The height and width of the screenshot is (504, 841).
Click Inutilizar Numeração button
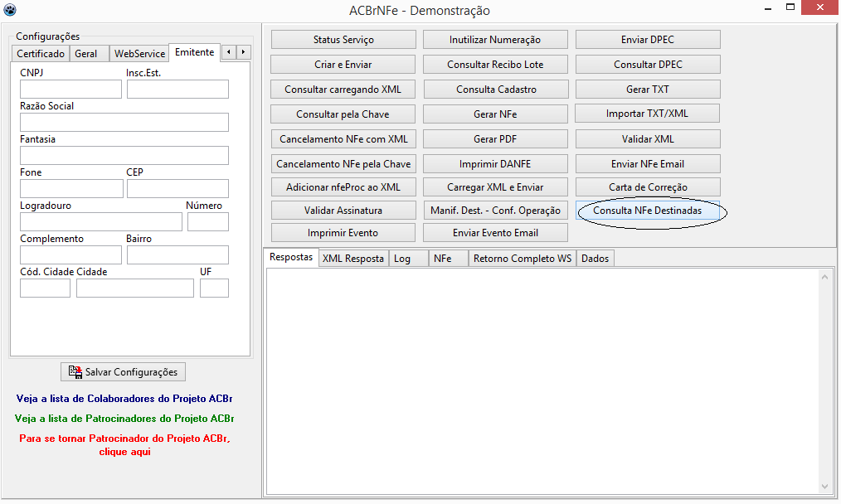[x=496, y=40]
